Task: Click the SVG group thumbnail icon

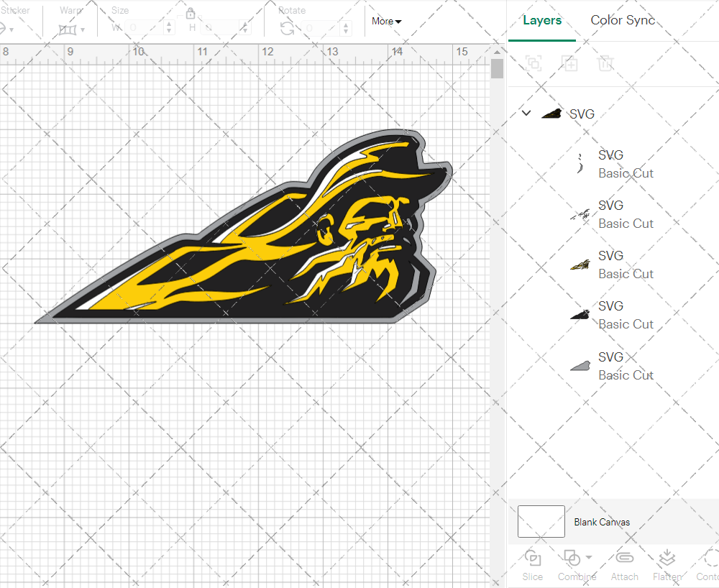Action: pos(551,114)
